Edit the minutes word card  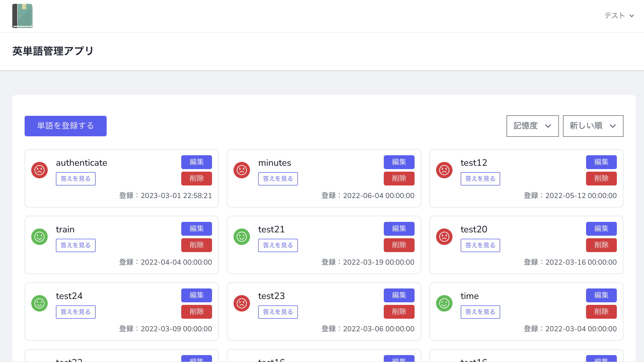pyautogui.click(x=399, y=162)
